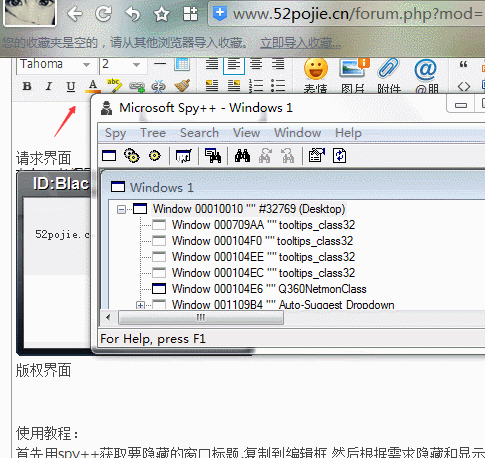Viewport: 485px width, 458px height.
Task: Open Spy++ Help menu
Action: [348, 133]
